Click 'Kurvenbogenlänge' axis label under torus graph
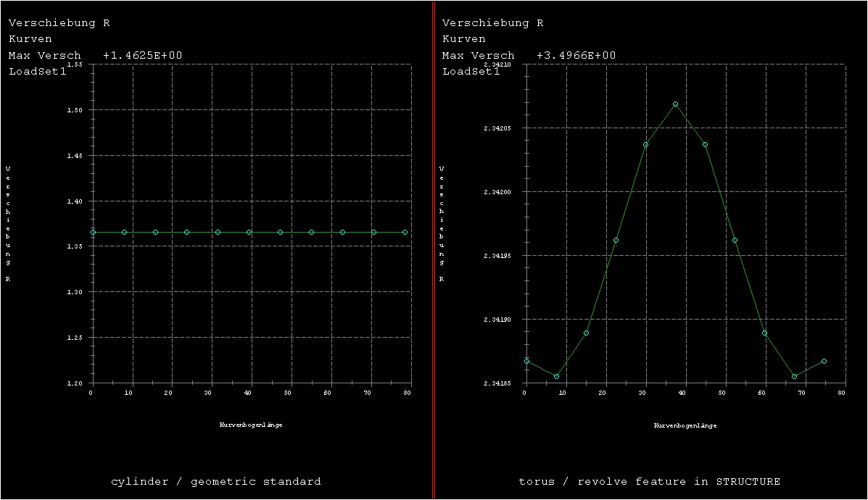868x500 pixels. [x=685, y=425]
